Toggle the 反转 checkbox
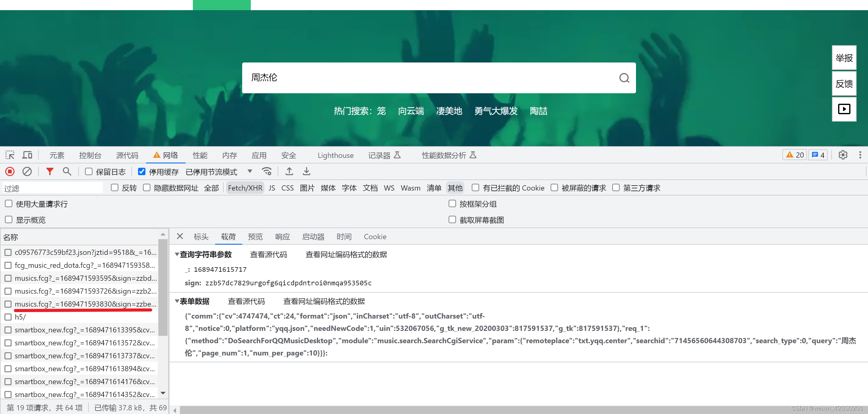 (115, 188)
